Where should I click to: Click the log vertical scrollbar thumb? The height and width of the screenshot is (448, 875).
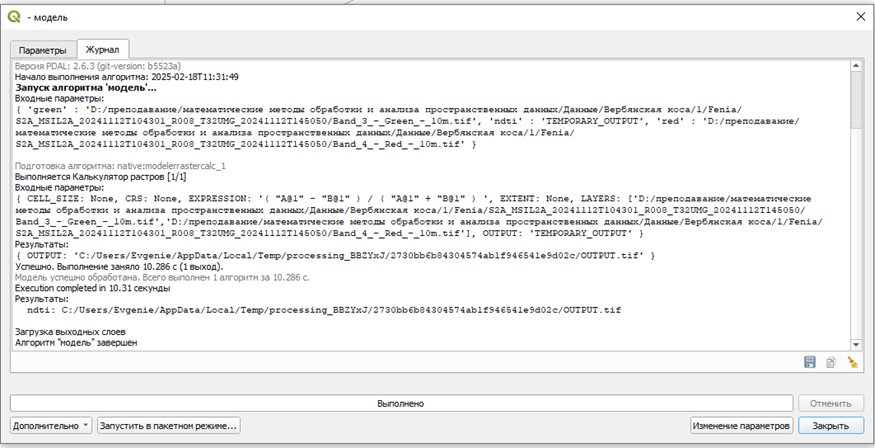pyautogui.click(x=857, y=99)
